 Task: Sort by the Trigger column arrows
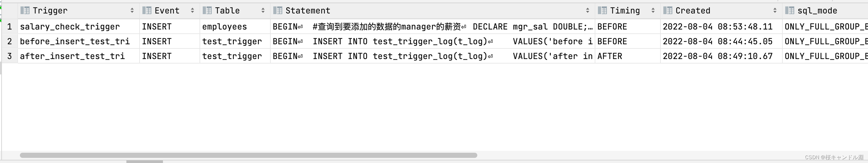tap(132, 11)
